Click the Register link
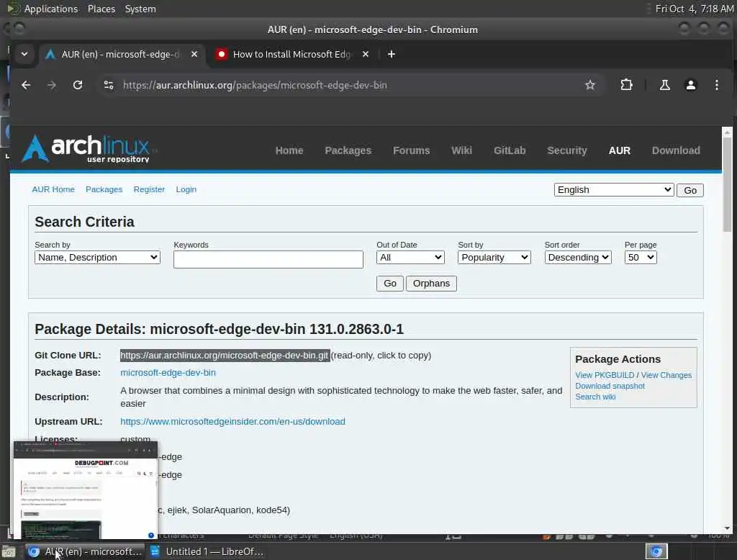Viewport: 737px width, 560px height. tap(149, 189)
